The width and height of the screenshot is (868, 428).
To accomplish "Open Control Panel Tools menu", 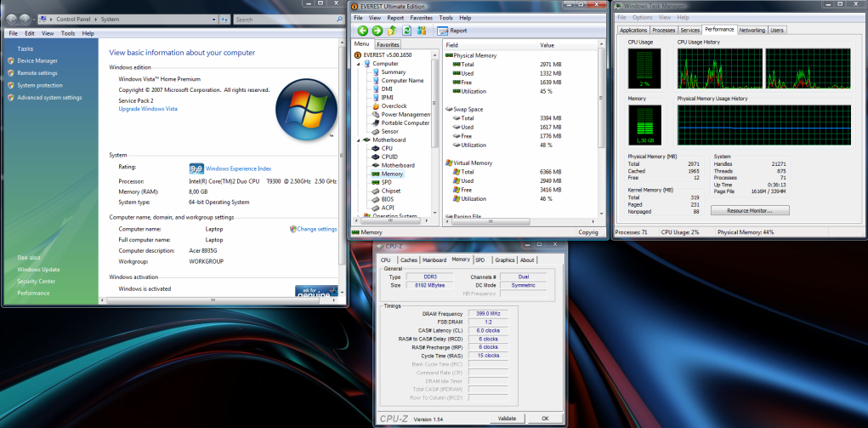I will click(x=67, y=33).
